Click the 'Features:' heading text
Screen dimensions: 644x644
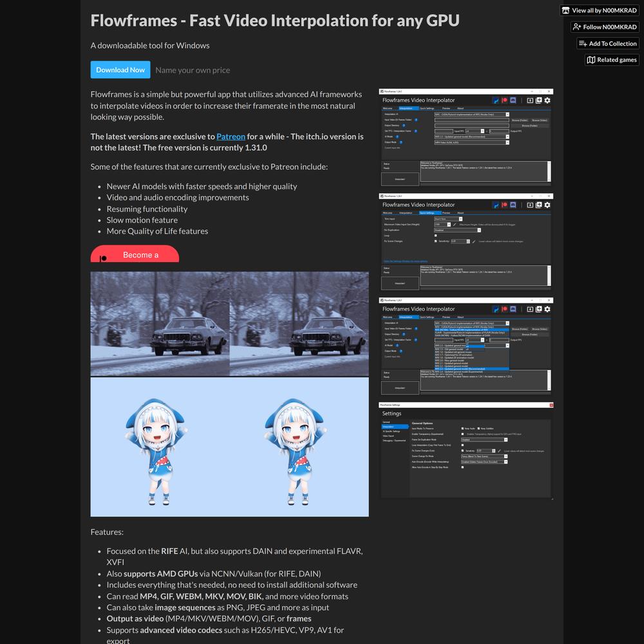pyautogui.click(x=107, y=532)
